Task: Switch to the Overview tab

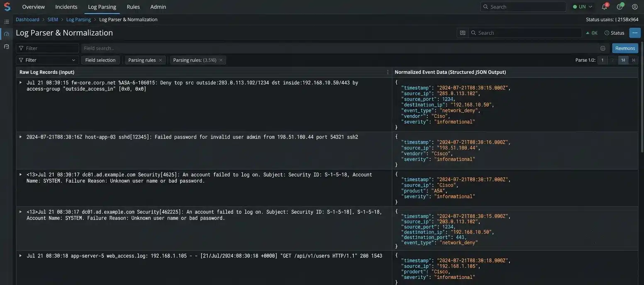Action: point(33,7)
